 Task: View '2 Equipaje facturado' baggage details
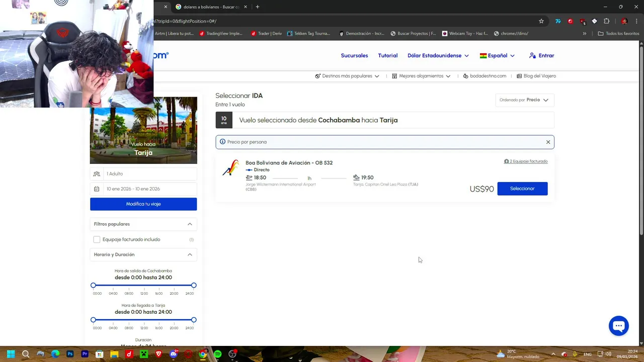pyautogui.click(x=526, y=161)
